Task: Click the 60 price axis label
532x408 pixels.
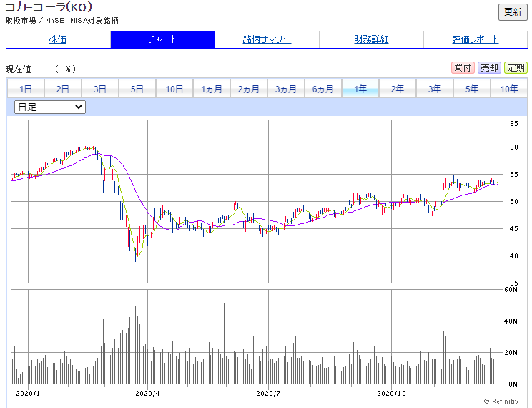Action: [513, 147]
